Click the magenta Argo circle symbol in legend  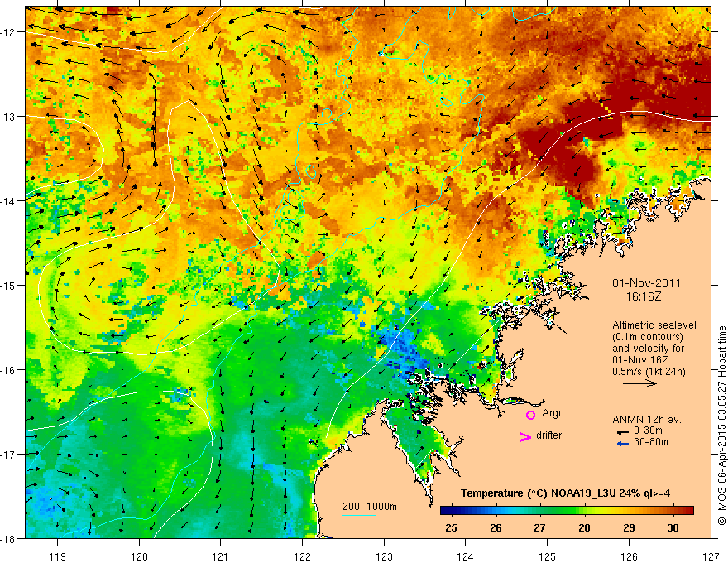[x=530, y=415]
